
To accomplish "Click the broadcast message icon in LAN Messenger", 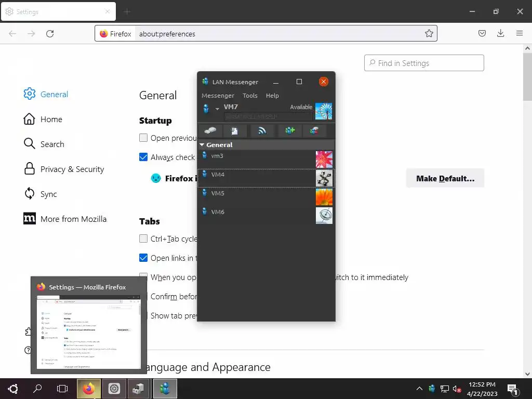I will (x=262, y=130).
